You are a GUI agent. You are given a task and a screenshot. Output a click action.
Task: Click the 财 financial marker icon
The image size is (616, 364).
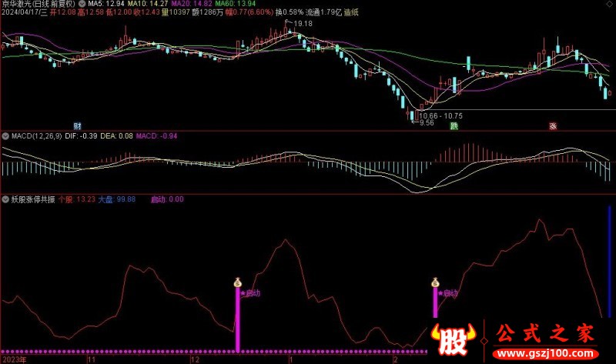(x=78, y=126)
